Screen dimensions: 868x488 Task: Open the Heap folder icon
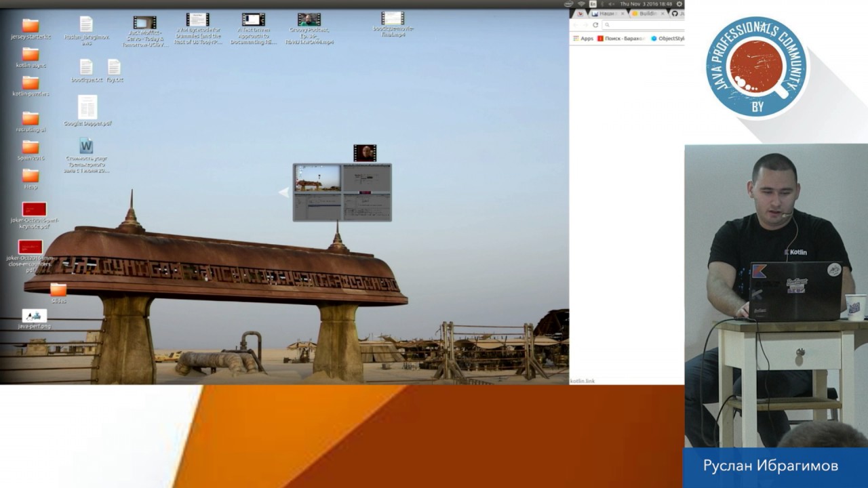pyautogui.click(x=31, y=176)
